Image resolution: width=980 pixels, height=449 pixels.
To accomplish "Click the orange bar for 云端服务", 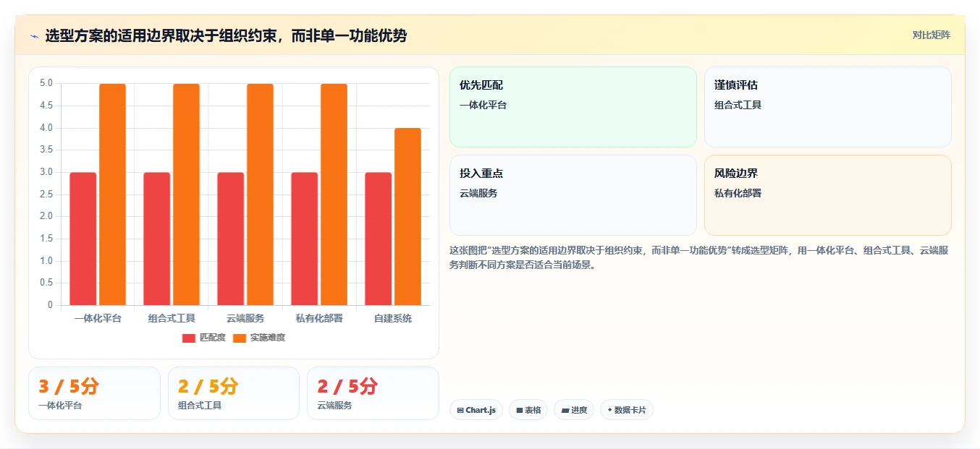I will tap(260, 194).
